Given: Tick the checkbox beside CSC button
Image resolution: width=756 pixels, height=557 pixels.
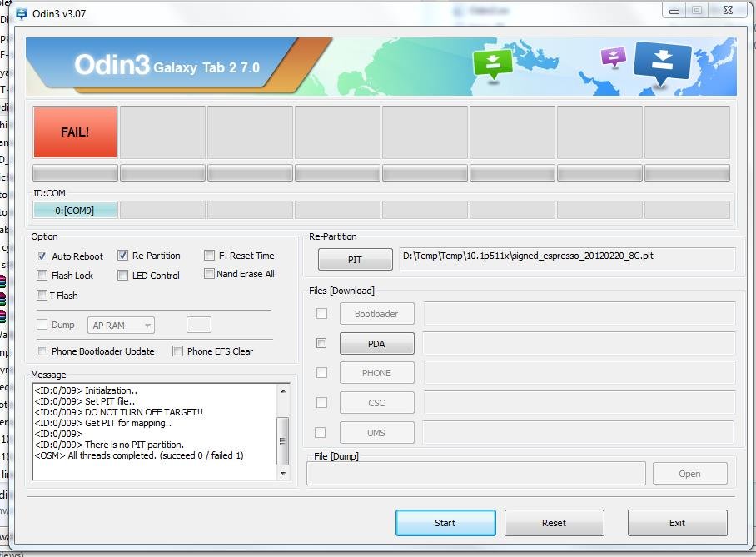Looking at the screenshot, I should [321, 403].
